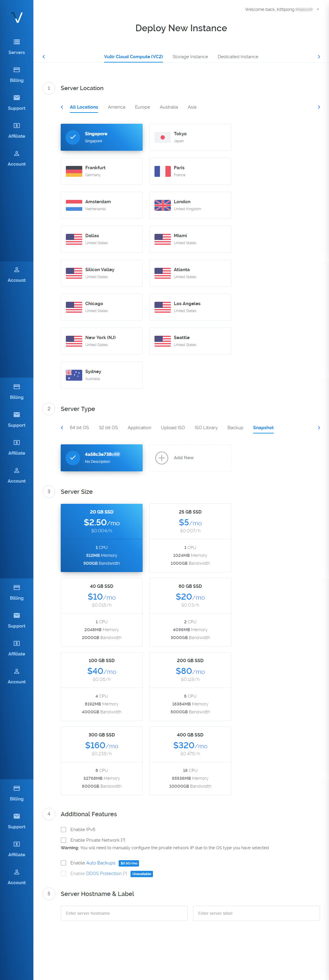Choose the 200 GB SSD $80/mo plan
Screen dimensions: 329x980
[190, 686]
